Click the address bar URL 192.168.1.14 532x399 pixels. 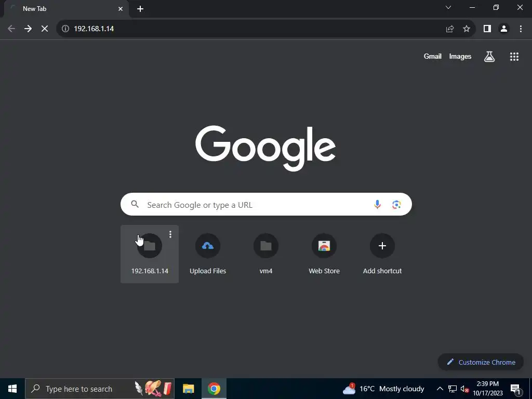[94, 29]
